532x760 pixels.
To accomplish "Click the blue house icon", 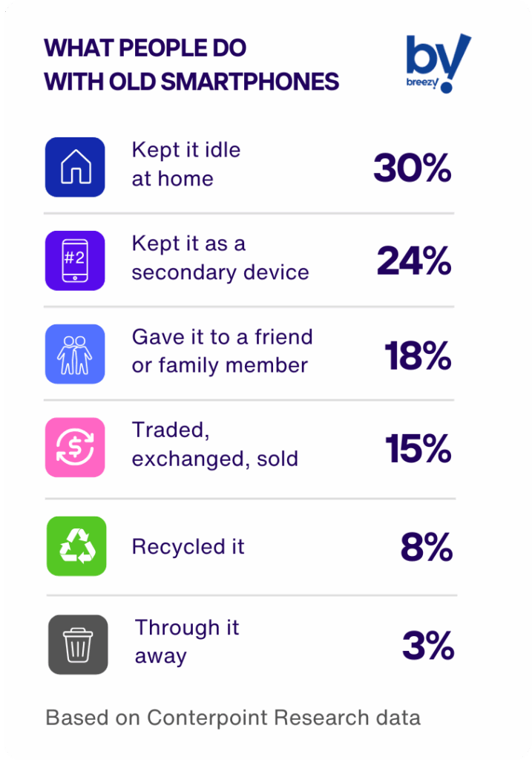I will [x=75, y=167].
